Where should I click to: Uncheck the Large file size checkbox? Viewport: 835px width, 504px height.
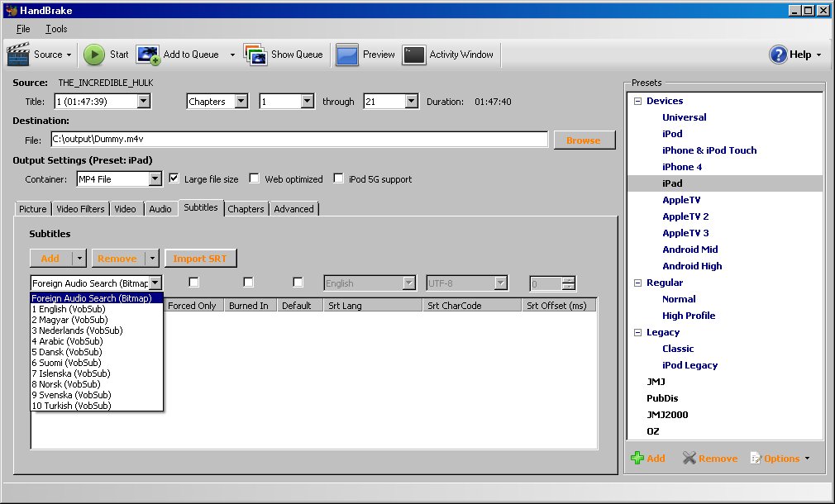(174, 178)
